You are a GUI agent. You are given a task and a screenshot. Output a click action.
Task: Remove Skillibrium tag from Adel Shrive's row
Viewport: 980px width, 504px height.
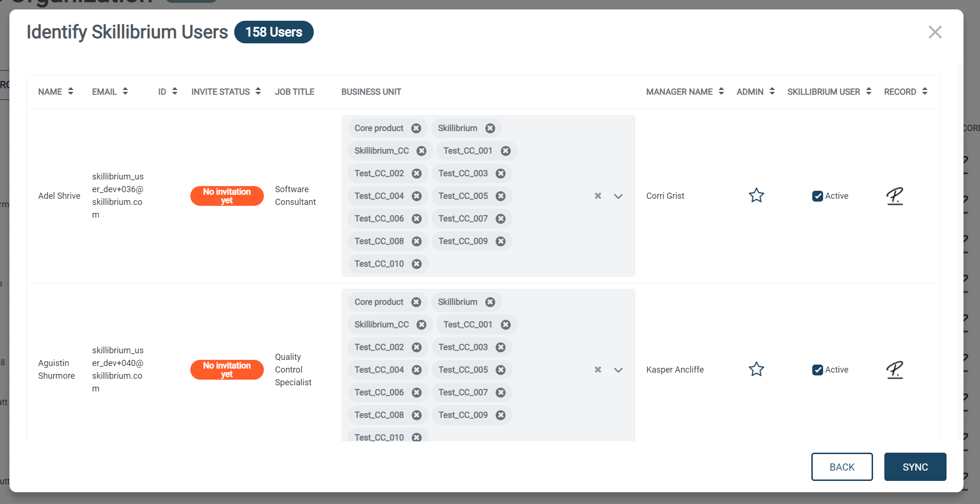tap(490, 128)
